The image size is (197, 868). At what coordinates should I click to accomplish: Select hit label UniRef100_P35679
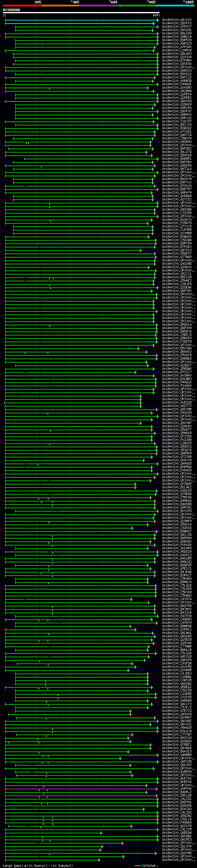click(177, 223)
